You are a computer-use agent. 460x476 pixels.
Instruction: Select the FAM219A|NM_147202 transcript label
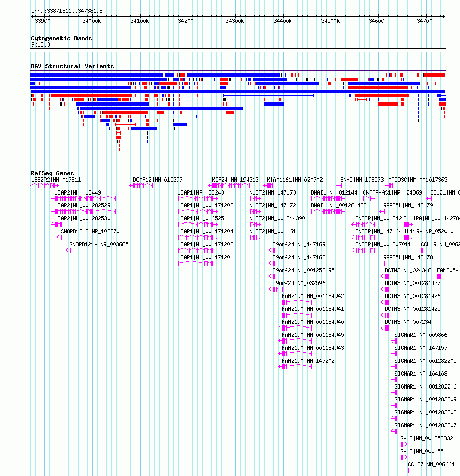(308, 361)
